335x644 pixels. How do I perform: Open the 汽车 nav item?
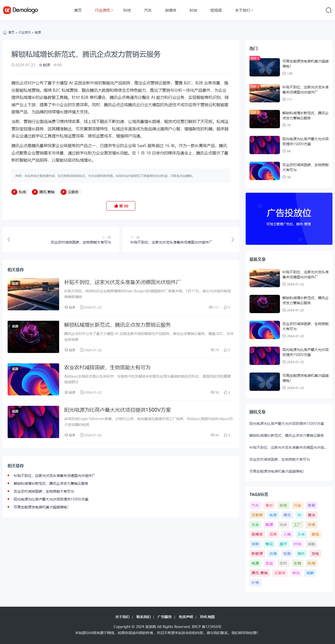click(x=148, y=10)
